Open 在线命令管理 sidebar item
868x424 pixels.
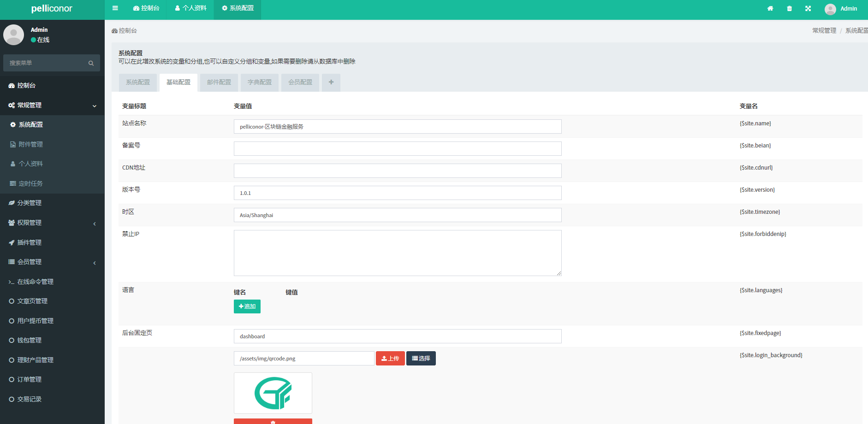click(x=52, y=282)
